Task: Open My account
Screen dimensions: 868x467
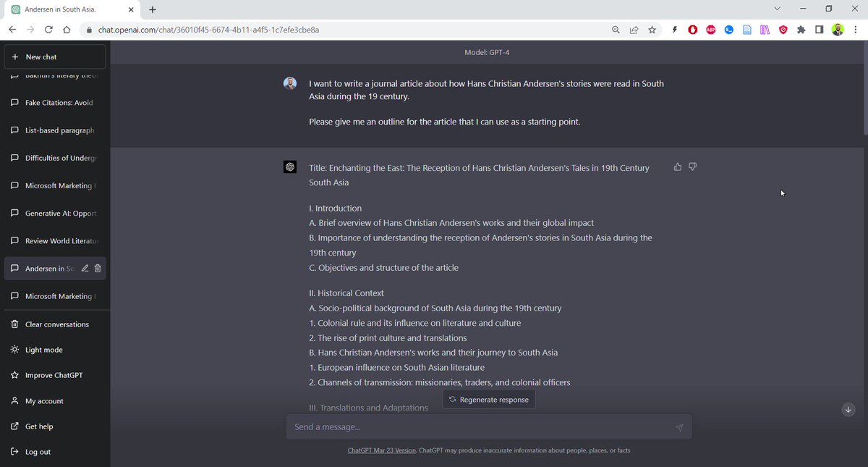Action: coord(55,401)
